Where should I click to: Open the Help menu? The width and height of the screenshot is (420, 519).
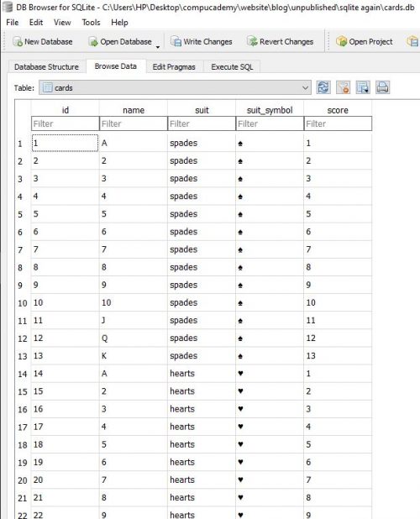pos(119,23)
